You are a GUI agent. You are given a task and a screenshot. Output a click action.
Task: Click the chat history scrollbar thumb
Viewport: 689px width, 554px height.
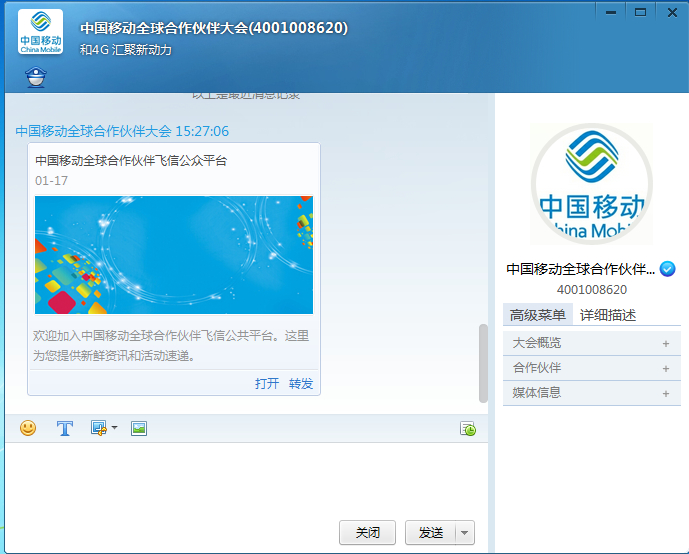pyautogui.click(x=483, y=363)
